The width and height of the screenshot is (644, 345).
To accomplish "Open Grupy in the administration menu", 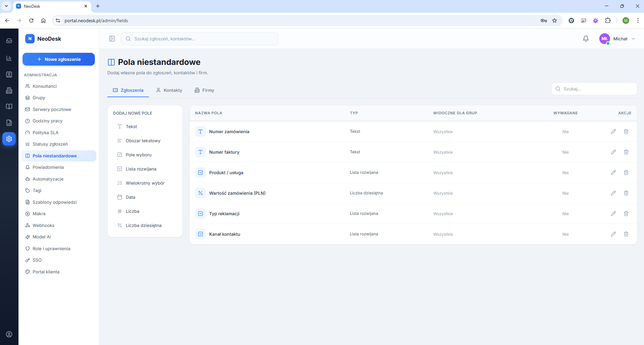I will tap(59, 98).
